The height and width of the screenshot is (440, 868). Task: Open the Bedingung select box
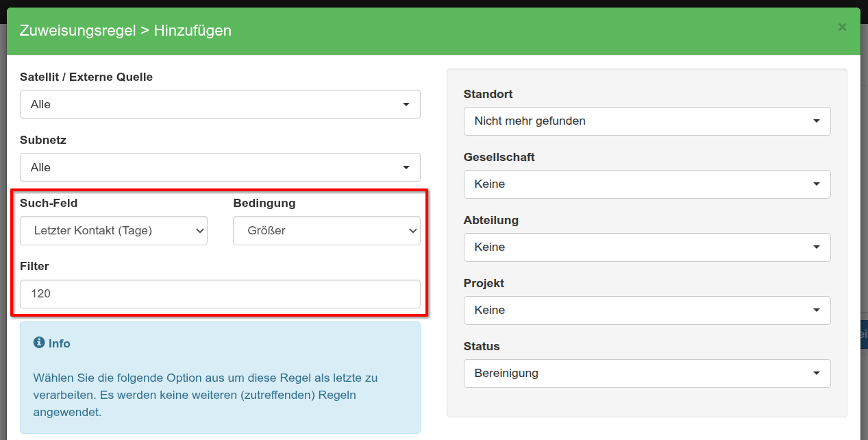327,231
